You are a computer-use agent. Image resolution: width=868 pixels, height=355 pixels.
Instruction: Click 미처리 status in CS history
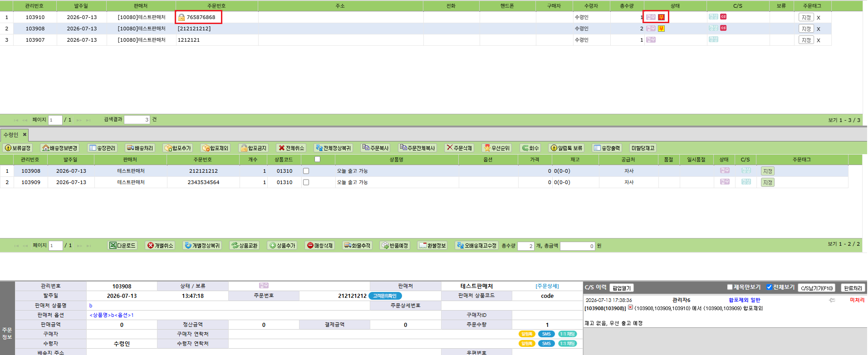857,300
